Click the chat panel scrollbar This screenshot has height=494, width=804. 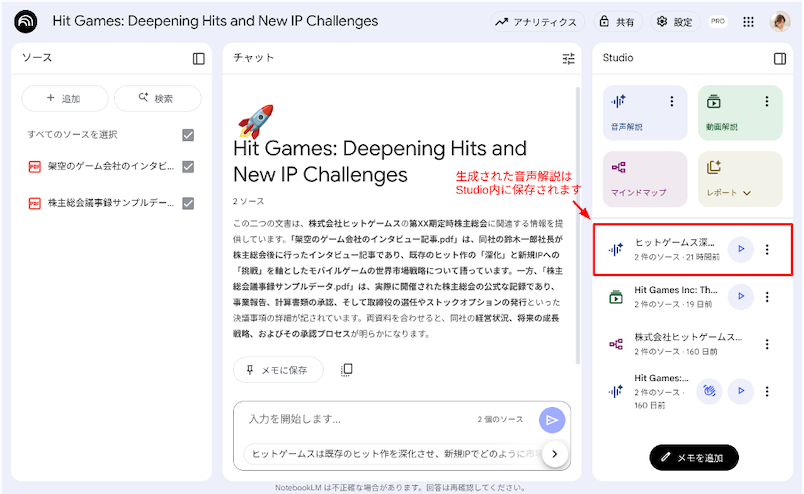[578, 226]
